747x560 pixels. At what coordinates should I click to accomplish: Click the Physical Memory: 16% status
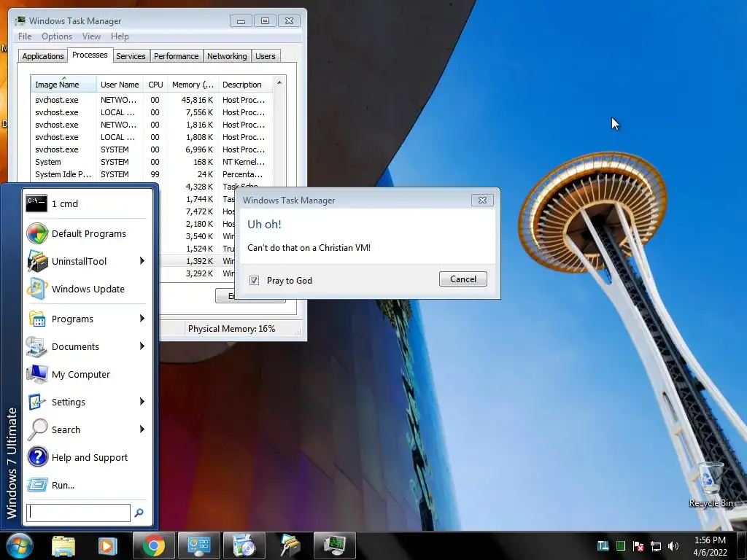[x=231, y=329]
